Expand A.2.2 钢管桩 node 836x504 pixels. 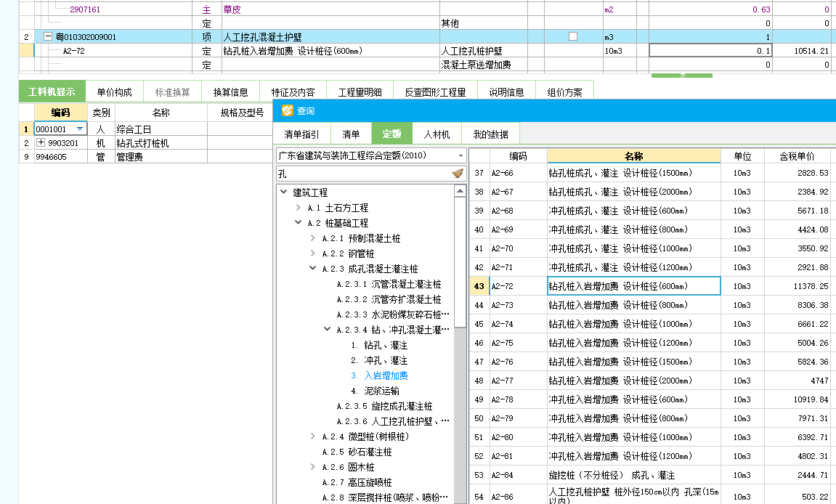[312, 253]
